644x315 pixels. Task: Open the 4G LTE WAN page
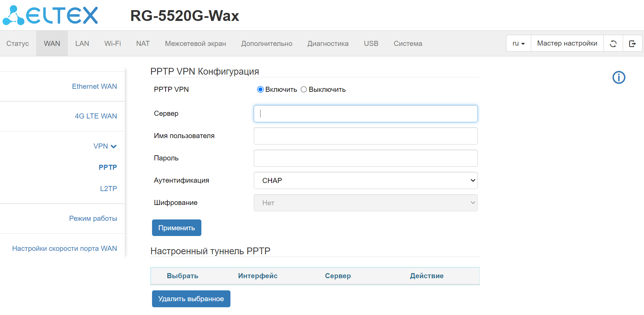[96, 116]
